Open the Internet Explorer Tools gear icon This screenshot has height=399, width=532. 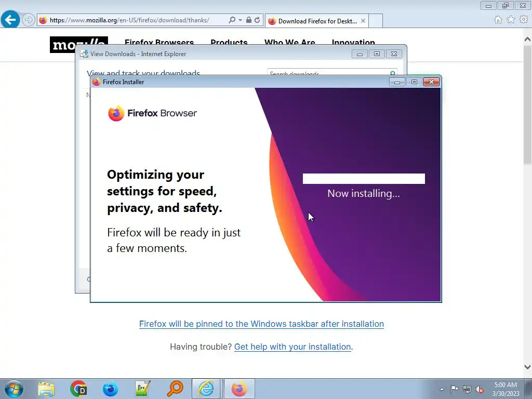coord(524,20)
